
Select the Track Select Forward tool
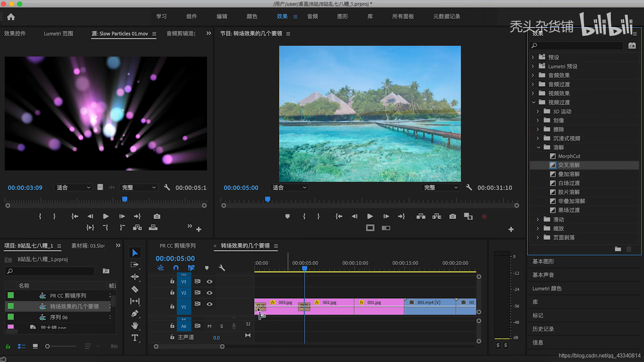tap(135, 265)
